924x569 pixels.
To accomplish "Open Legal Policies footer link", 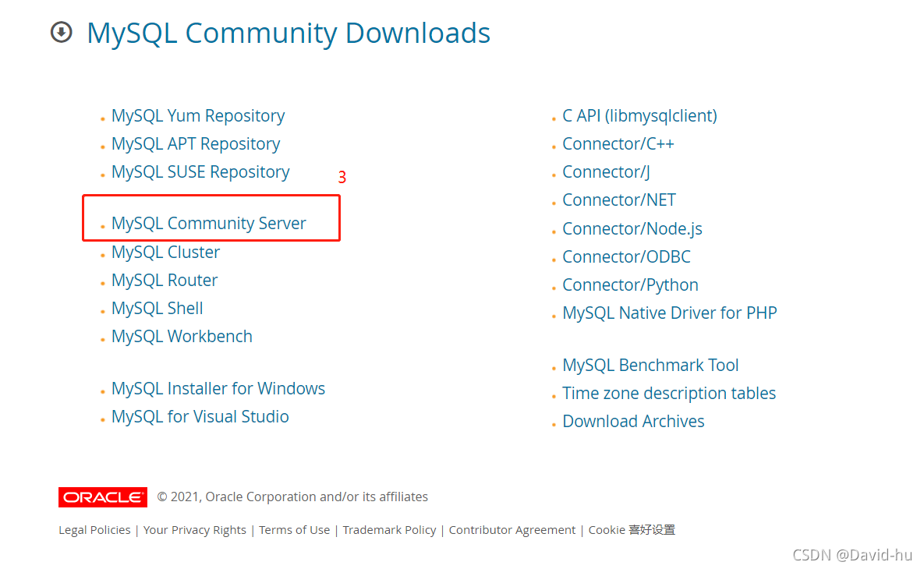I will 94,530.
